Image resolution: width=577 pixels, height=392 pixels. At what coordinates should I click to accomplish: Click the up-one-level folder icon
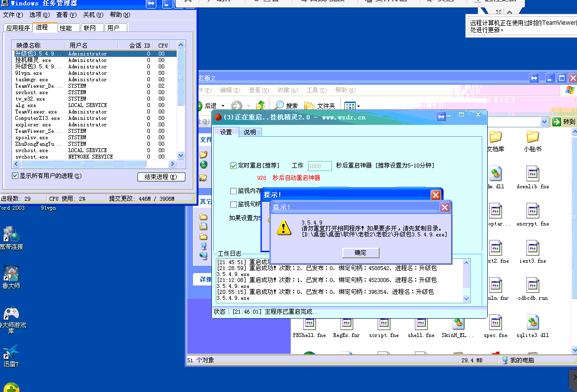(x=260, y=106)
